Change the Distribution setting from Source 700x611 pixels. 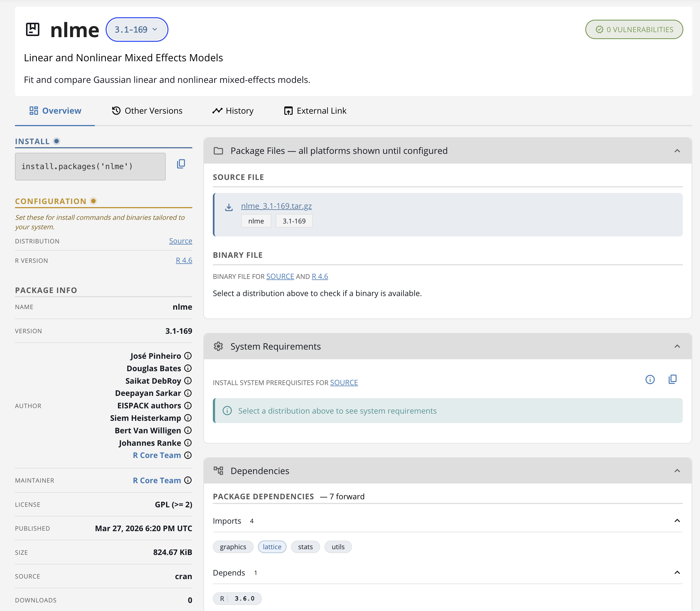point(181,241)
